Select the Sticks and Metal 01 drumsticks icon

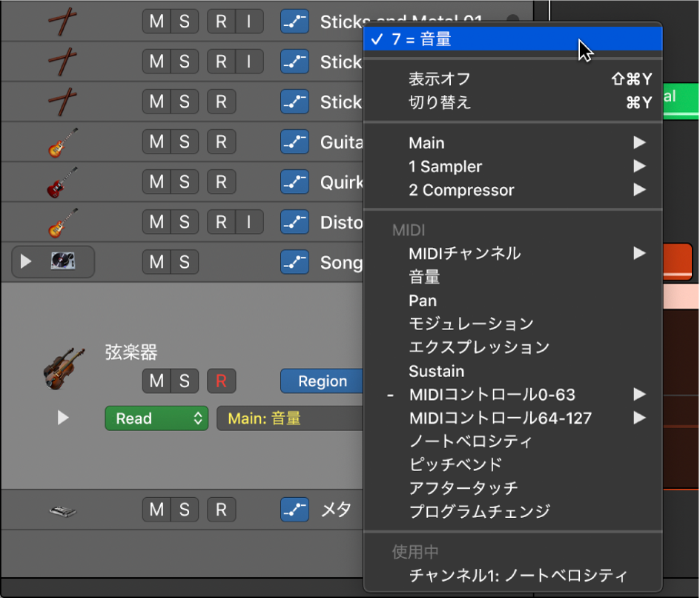pyautogui.click(x=63, y=21)
